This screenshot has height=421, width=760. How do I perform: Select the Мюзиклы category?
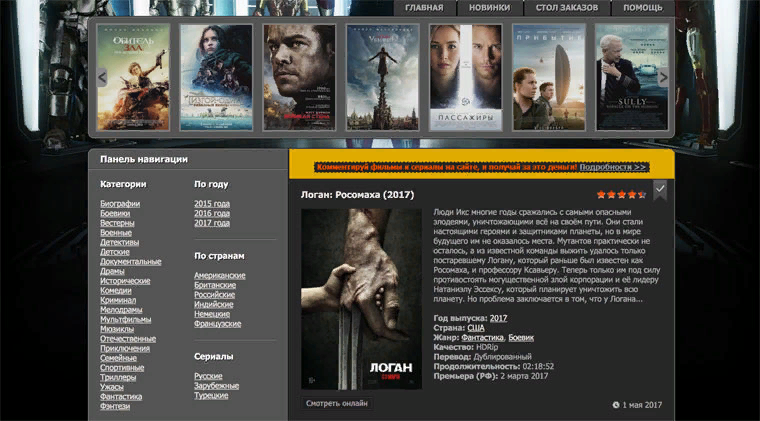117,329
